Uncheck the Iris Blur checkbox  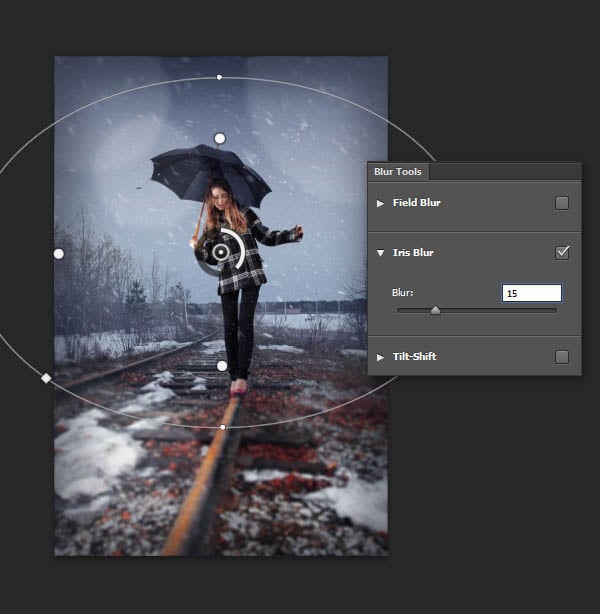tap(562, 253)
